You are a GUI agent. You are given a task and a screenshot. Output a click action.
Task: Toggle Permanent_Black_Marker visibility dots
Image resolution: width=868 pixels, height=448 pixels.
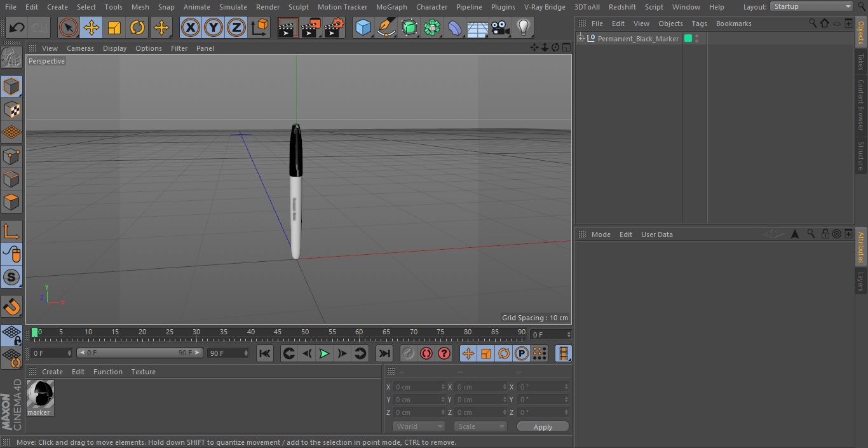(x=697, y=39)
